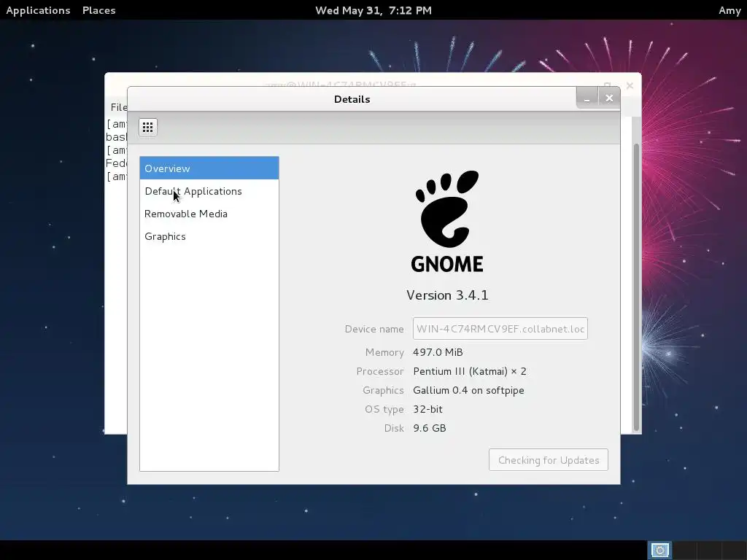Select Overview in the sidebar

209,168
